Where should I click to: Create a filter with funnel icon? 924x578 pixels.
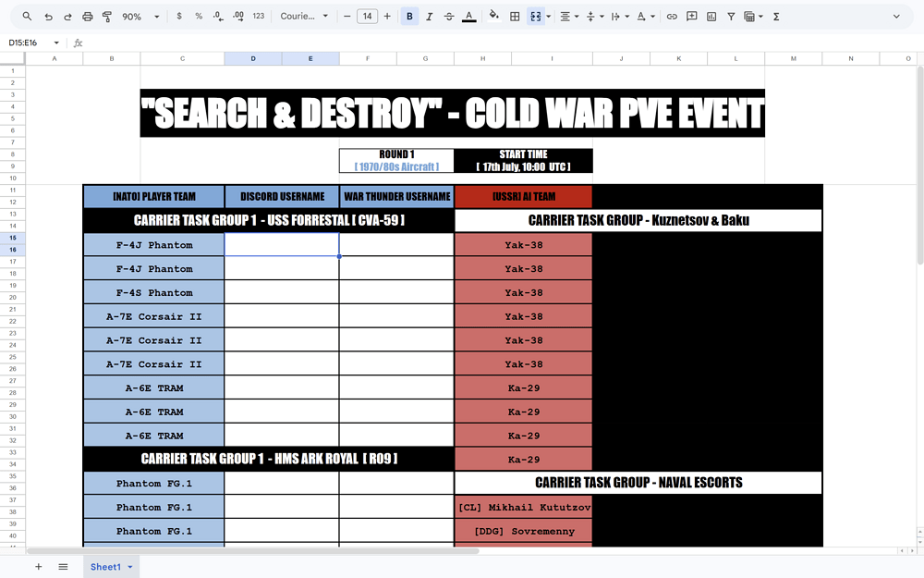coord(731,17)
